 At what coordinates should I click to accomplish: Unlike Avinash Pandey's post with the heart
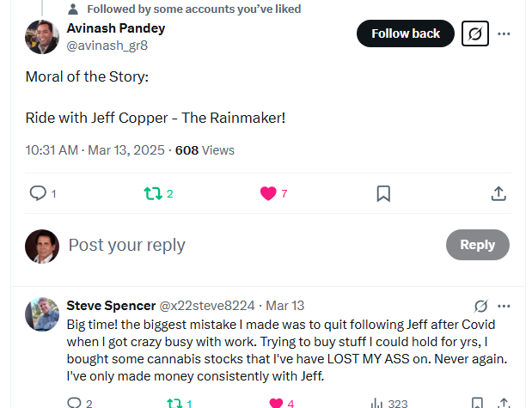point(268,193)
